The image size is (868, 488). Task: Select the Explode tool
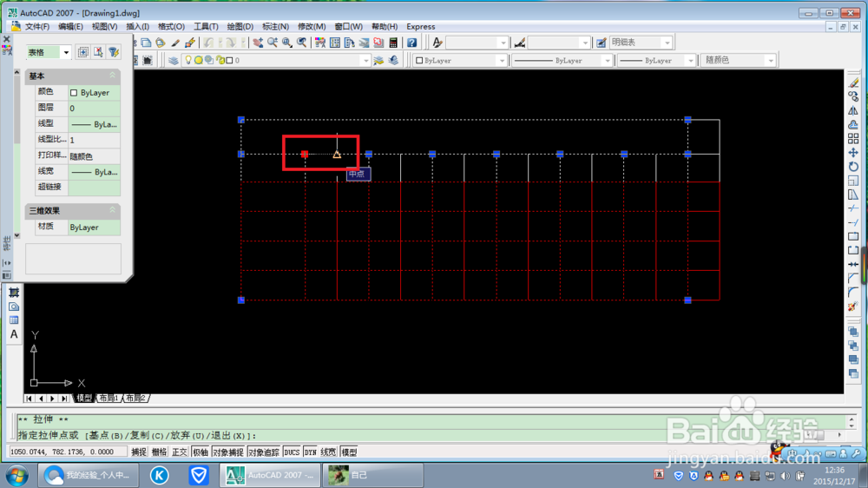pos(853,307)
